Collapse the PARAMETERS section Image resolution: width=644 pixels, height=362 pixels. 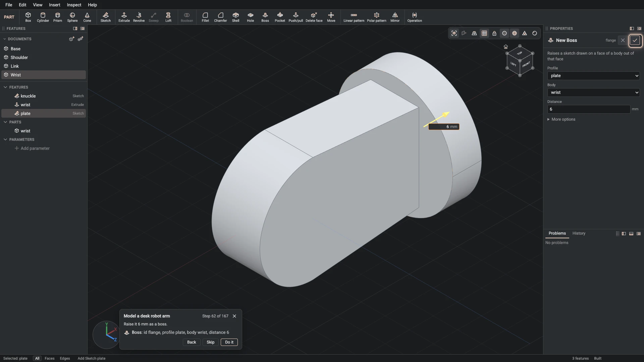pyautogui.click(x=5, y=139)
